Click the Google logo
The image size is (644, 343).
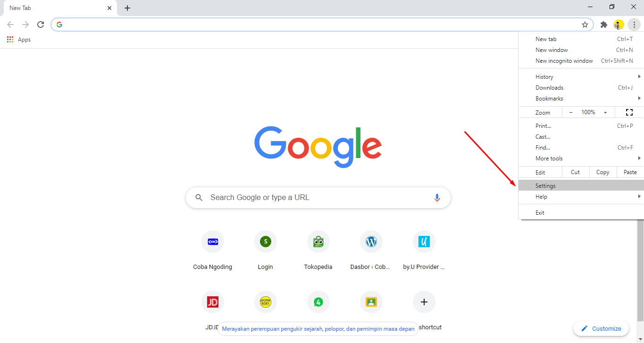click(x=318, y=146)
